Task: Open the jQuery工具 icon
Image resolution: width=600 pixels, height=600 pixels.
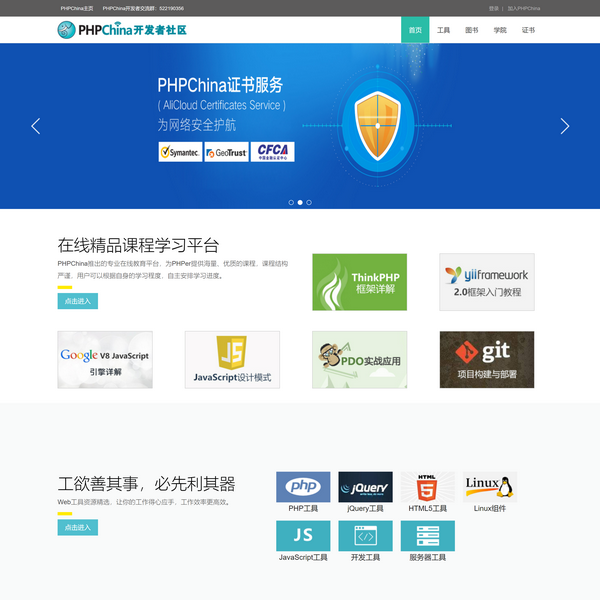Action: coord(365,487)
